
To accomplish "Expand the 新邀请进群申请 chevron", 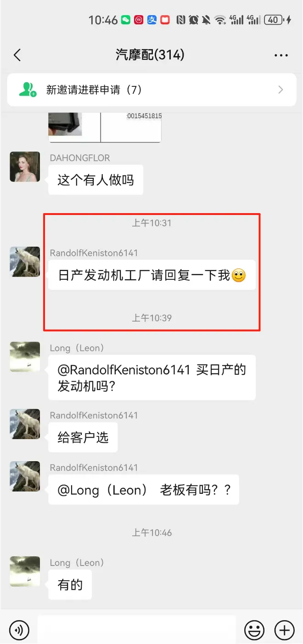I will (281, 90).
